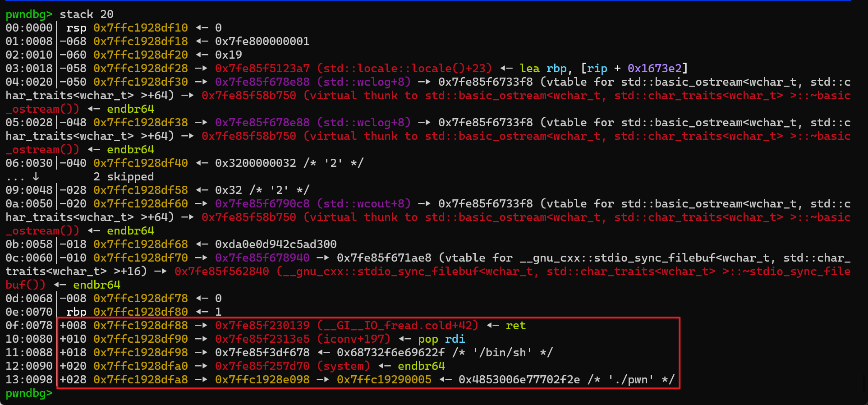
Task: Click the std::wcout+8 symbol
Action: click(364, 204)
